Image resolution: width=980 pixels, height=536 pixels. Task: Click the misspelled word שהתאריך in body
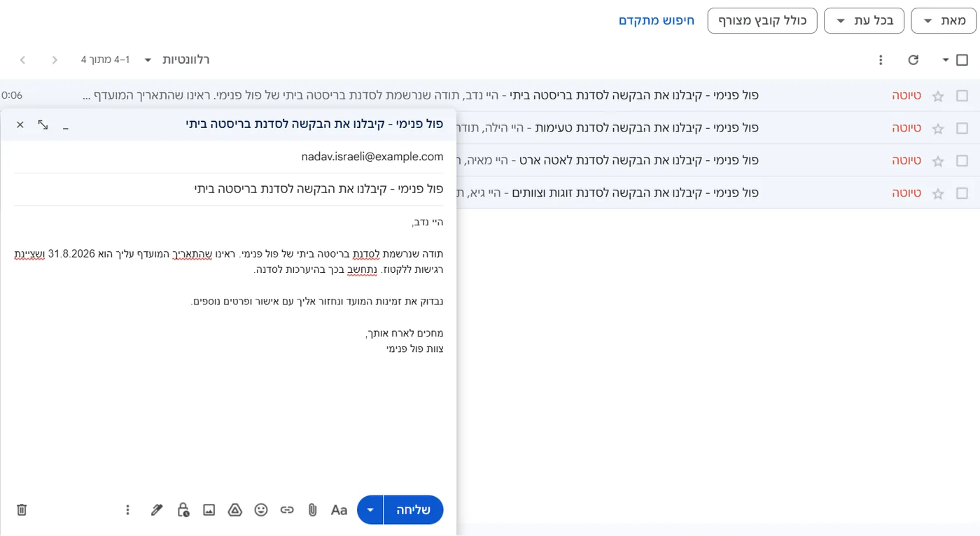(x=192, y=255)
